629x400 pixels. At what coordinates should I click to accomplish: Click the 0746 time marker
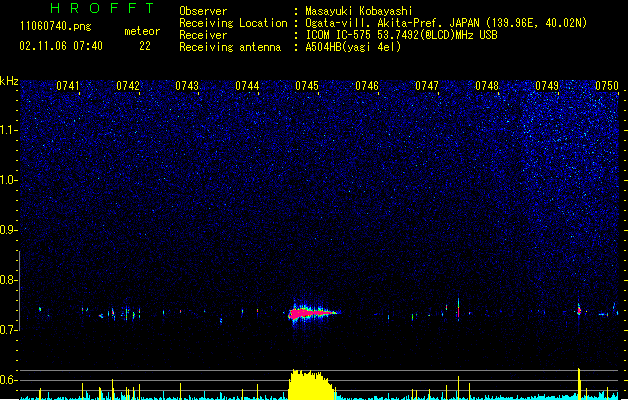click(x=367, y=86)
